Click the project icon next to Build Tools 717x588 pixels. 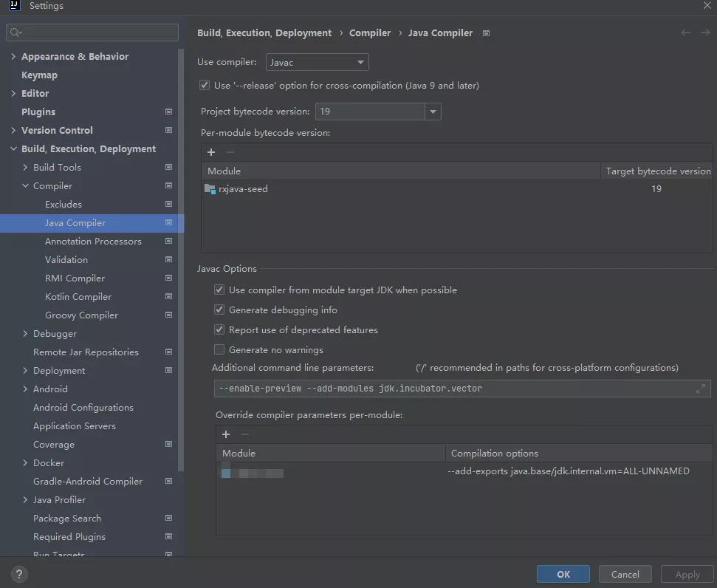pyautogui.click(x=169, y=167)
